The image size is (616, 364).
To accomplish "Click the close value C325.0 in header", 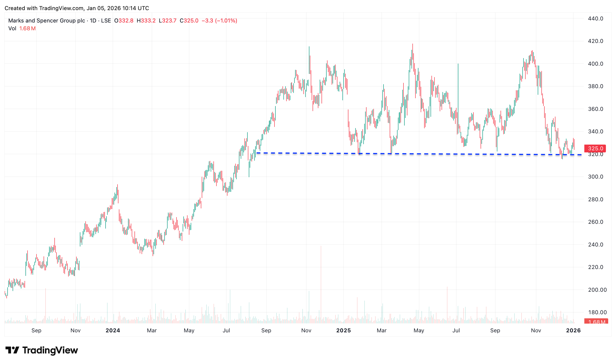I will (189, 21).
